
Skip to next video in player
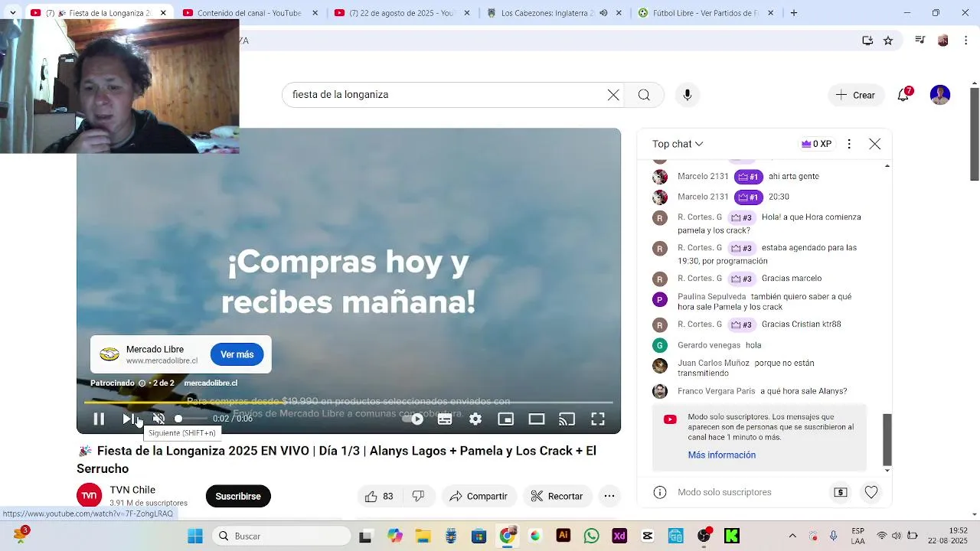(128, 419)
